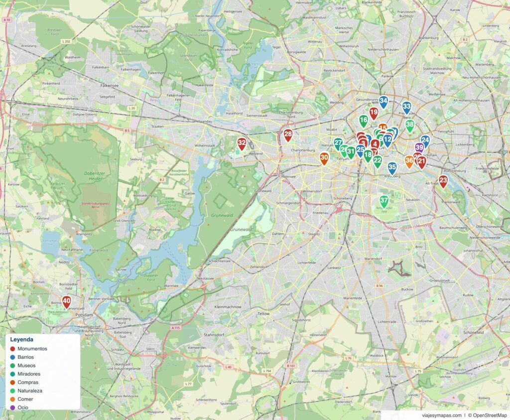The width and height of the screenshot is (510, 420).
Task: Open blue marker 35 in Kreuzberg
Action: [392, 168]
